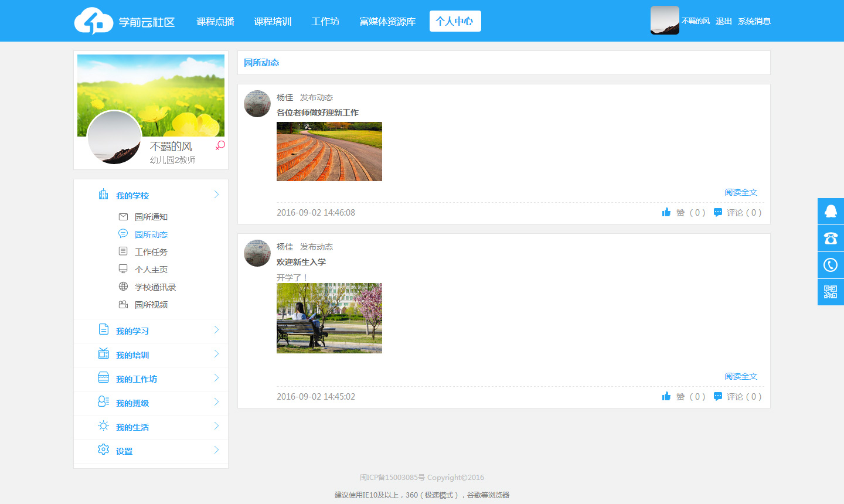Click 阅读全文 on the first post
Image resolution: width=844 pixels, height=504 pixels.
click(x=741, y=192)
